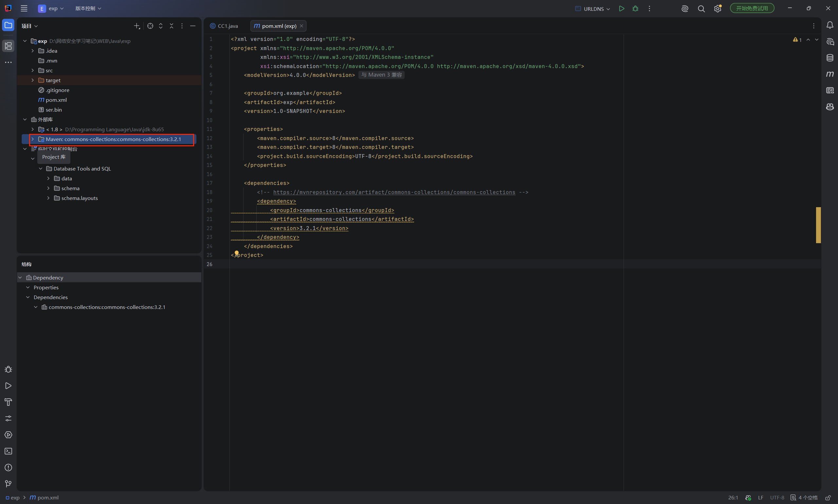838x504 pixels.
Task: Open the Services tool window
Action: pyautogui.click(x=8, y=435)
